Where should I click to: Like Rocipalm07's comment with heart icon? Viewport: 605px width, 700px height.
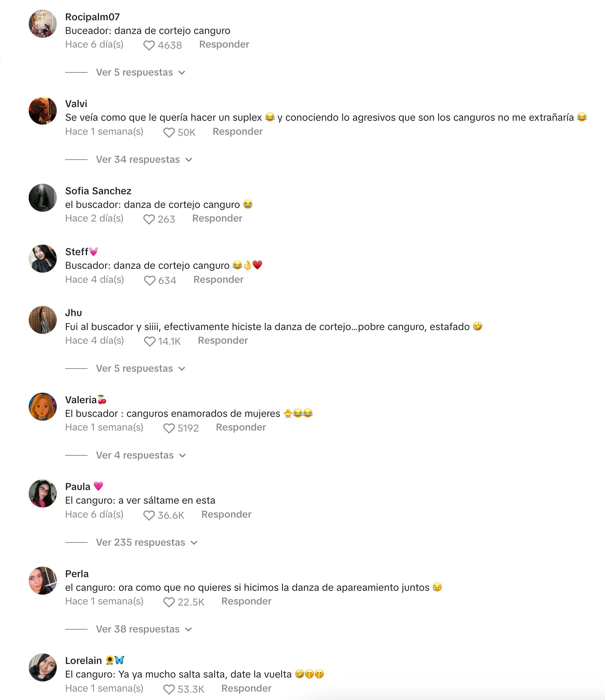(149, 45)
